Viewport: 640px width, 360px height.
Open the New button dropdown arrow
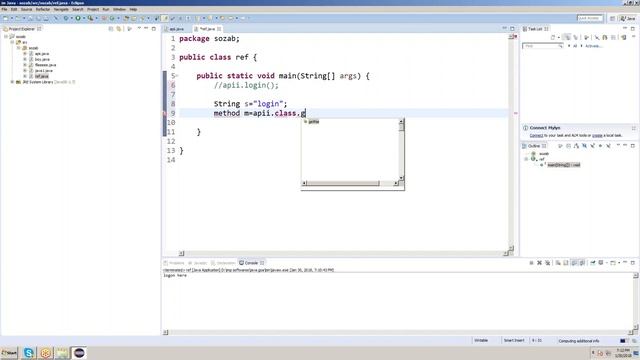coord(12,18)
